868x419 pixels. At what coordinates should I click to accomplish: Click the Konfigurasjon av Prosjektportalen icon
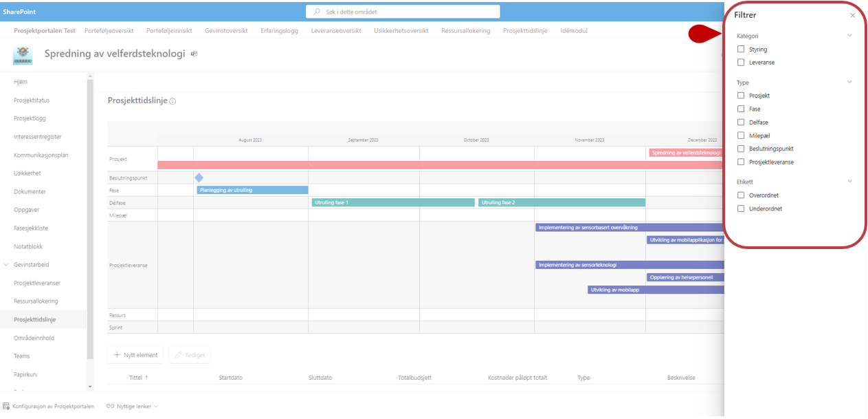(x=6, y=407)
